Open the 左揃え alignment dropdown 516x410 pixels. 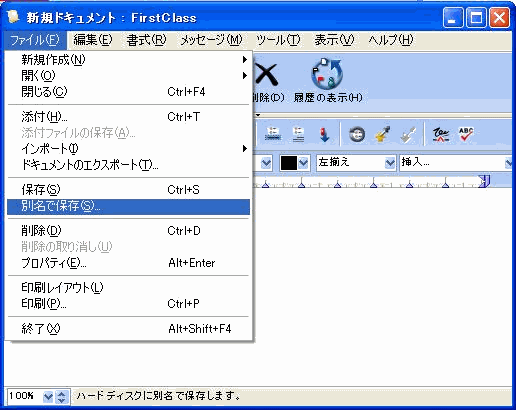356,163
